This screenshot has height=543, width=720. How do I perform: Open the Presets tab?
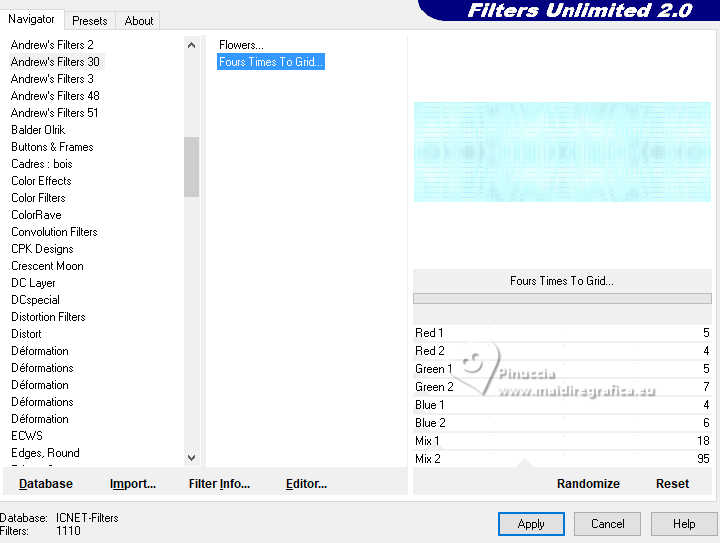point(90,21)
